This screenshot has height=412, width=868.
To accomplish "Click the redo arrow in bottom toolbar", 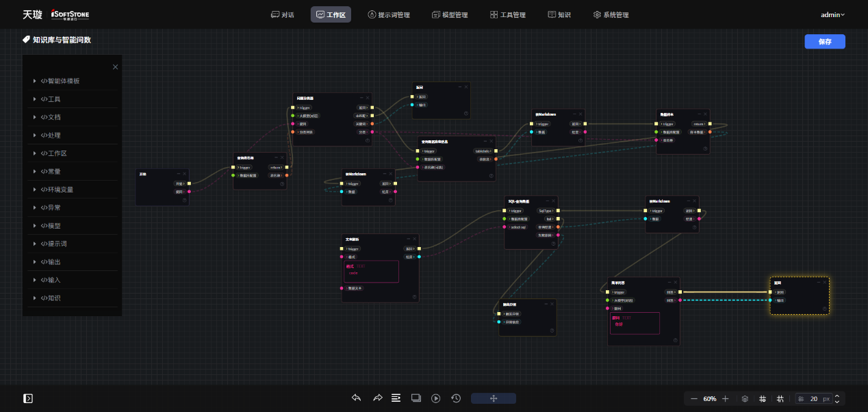I will coord(377,398).
